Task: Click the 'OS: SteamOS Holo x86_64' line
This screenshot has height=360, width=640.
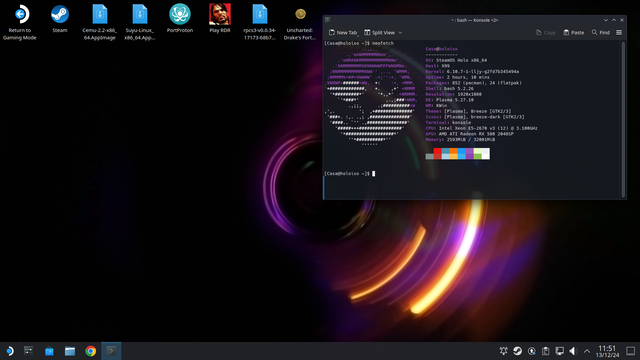Action: [x=456, y=60]
